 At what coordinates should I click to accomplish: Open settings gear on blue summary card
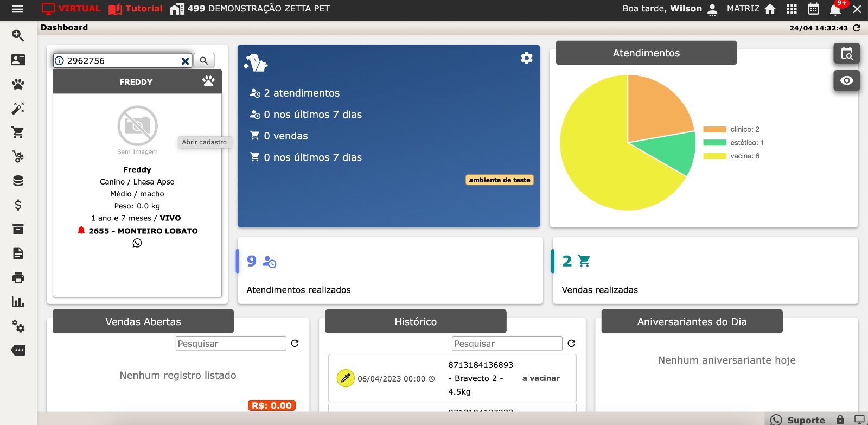click(526, 58)
